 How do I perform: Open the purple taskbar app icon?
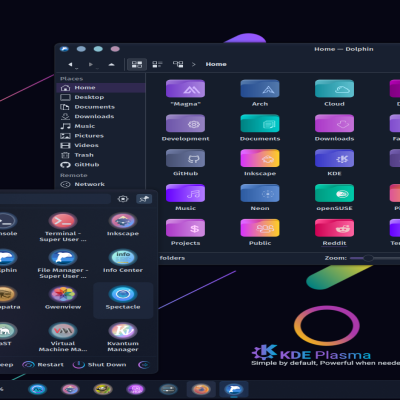point(136,389)
